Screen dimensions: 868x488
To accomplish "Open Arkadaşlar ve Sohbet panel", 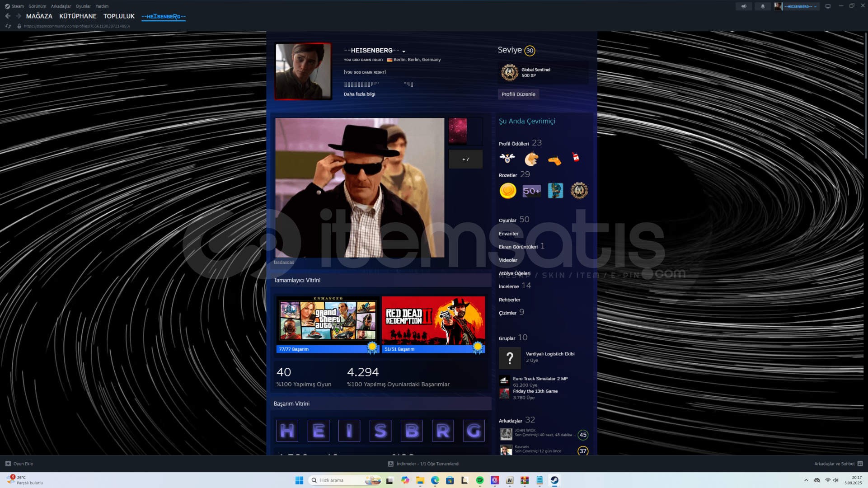I will 838,464.
